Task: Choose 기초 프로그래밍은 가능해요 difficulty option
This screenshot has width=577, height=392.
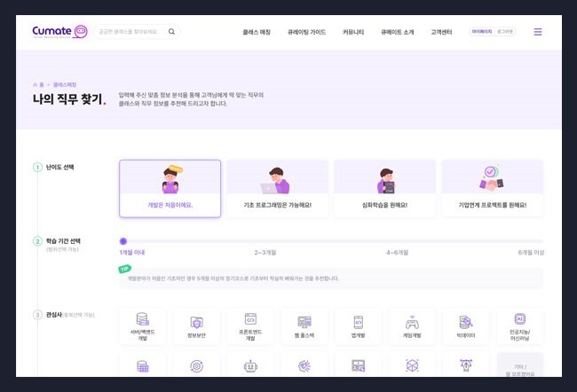Action: tap(277, 189)
